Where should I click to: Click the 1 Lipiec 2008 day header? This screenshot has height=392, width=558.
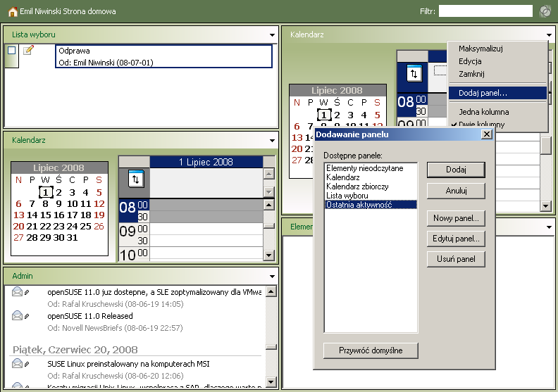(206, 162)
